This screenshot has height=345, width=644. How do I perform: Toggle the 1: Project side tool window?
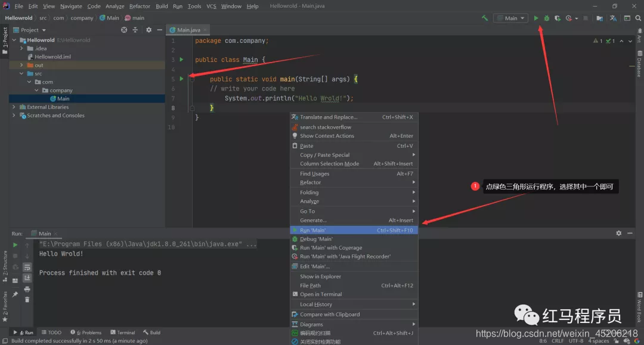click(5, 41)
